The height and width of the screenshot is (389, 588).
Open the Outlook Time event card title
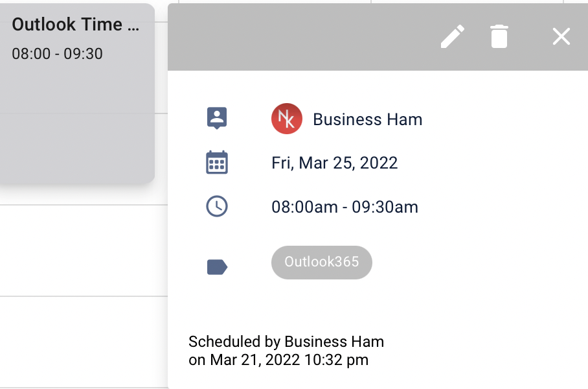[75, 25]
